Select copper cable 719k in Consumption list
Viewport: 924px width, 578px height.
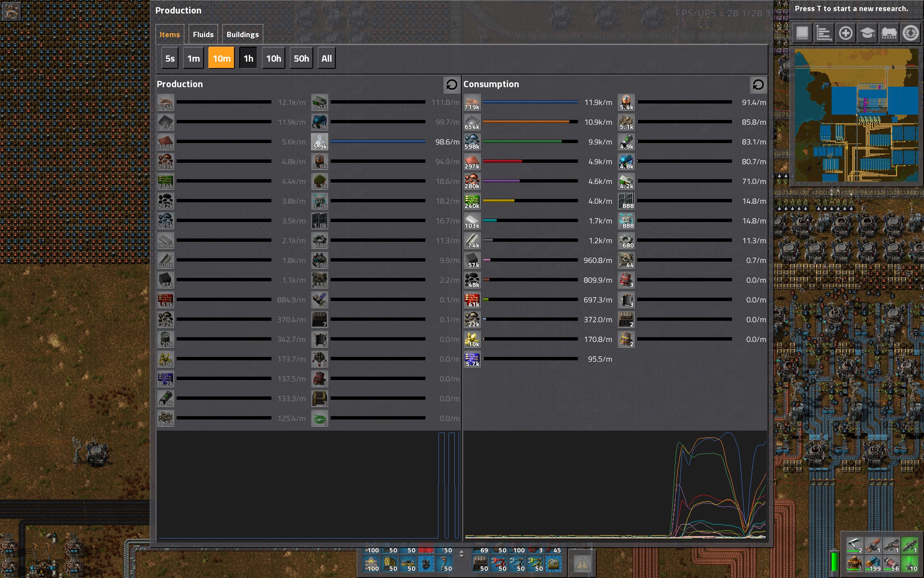pyautogui.click(x=472, y=103)
